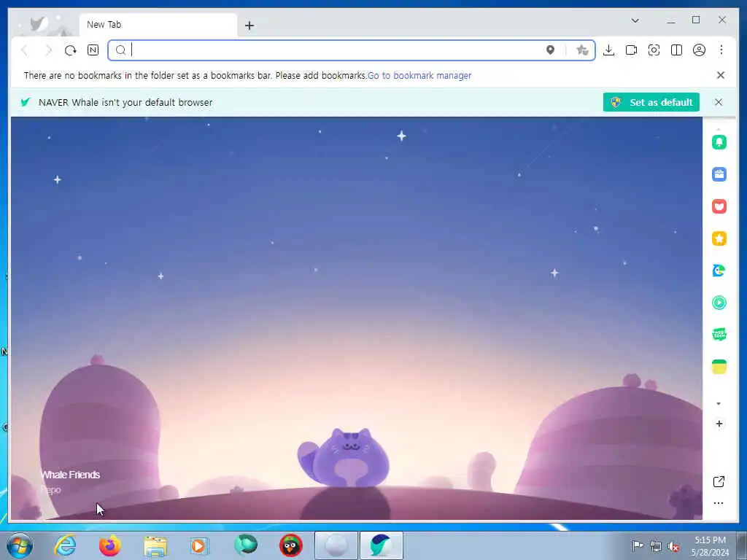Open a new tab with the plus button
Image resolution: width=747 pixels, height=560 pixels.
tap(249, 26)
